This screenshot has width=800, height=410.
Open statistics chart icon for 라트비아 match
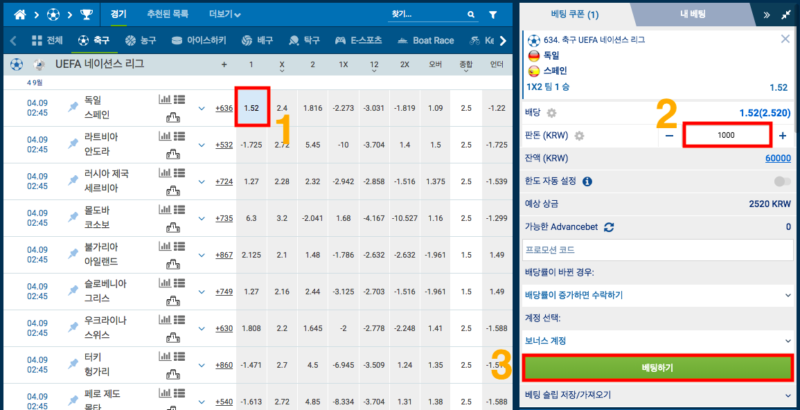pos(164,136)
